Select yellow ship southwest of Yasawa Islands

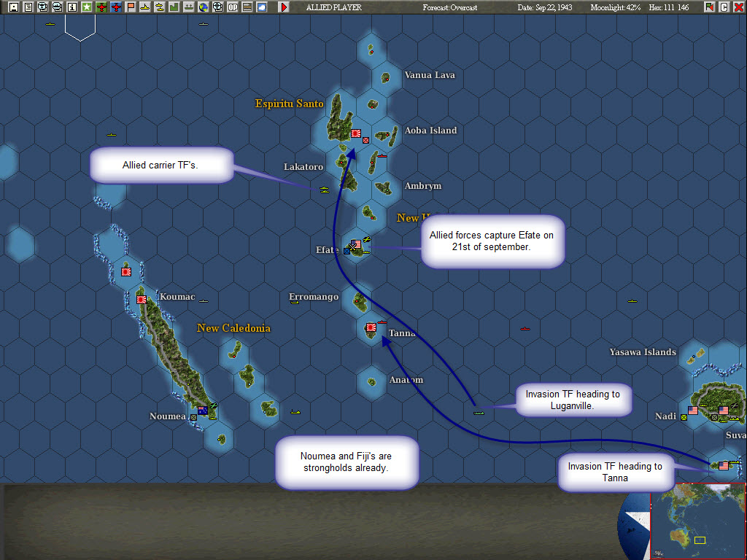(632, 301)
